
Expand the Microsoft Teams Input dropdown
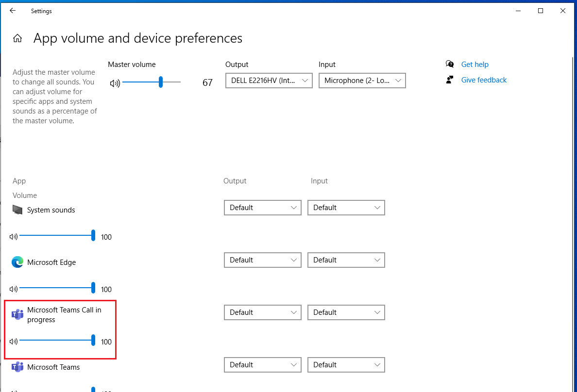coord(346,365)
